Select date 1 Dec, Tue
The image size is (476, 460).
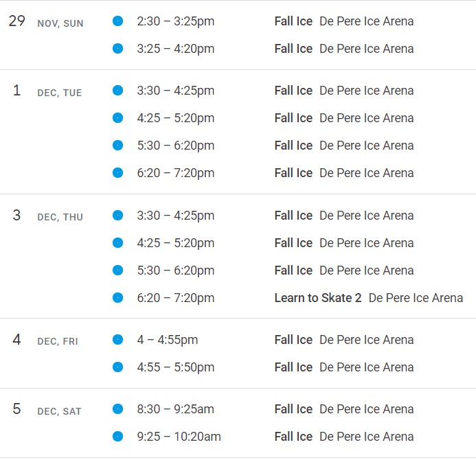click(x=47, y=91)
